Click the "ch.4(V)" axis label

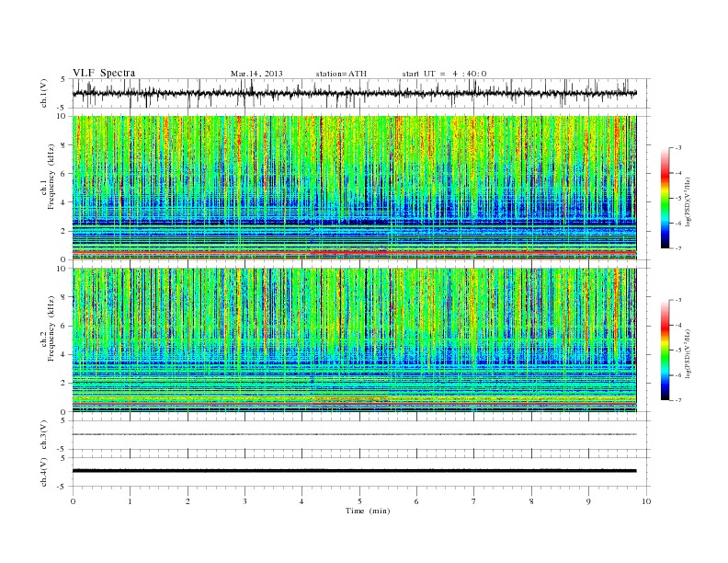tap(44, 472)
